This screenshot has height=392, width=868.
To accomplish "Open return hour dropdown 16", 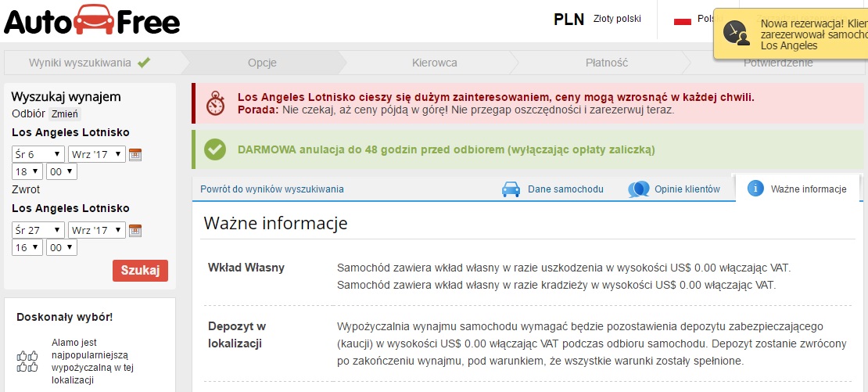I will point(27,247).
